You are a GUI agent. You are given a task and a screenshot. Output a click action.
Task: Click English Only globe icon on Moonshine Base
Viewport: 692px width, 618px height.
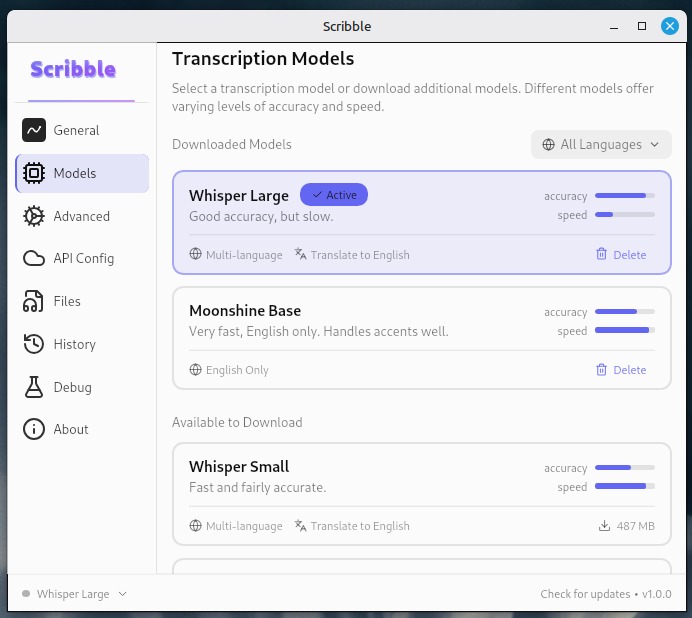[x=196, y=369]
